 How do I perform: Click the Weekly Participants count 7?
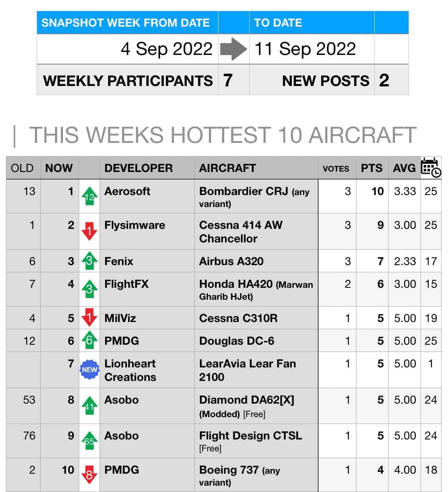(x=228, y=80)
